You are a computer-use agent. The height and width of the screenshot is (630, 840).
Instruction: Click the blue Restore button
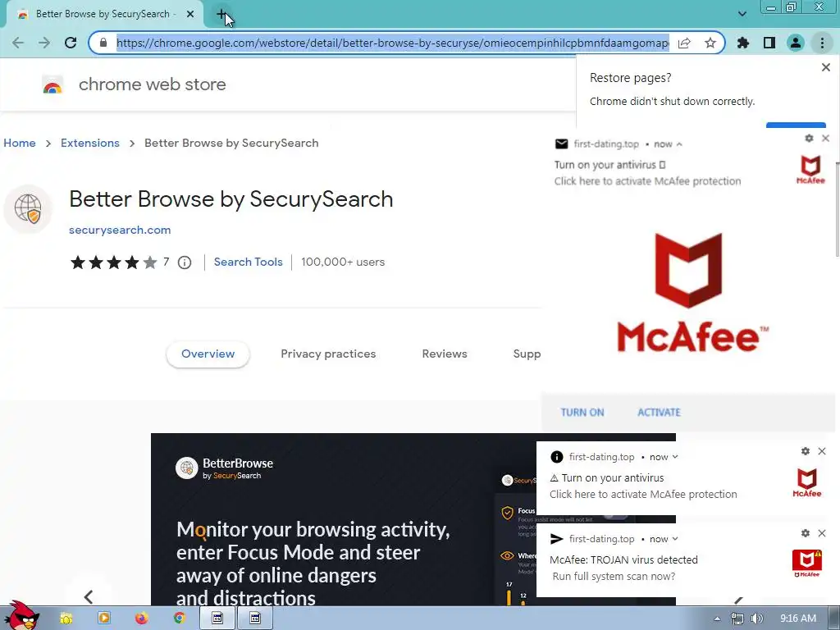(x=796, y=126)
